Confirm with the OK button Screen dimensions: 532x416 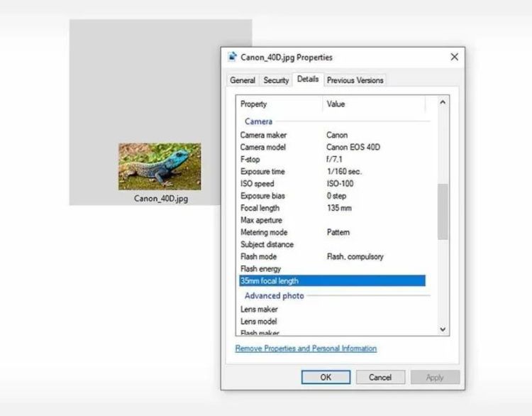tap(326, 377)
